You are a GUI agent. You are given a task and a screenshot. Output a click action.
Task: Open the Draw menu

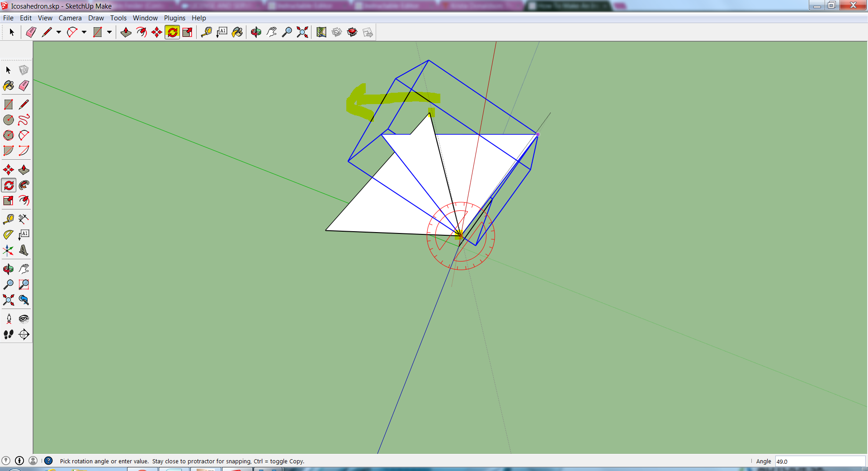tap(96, 18)
